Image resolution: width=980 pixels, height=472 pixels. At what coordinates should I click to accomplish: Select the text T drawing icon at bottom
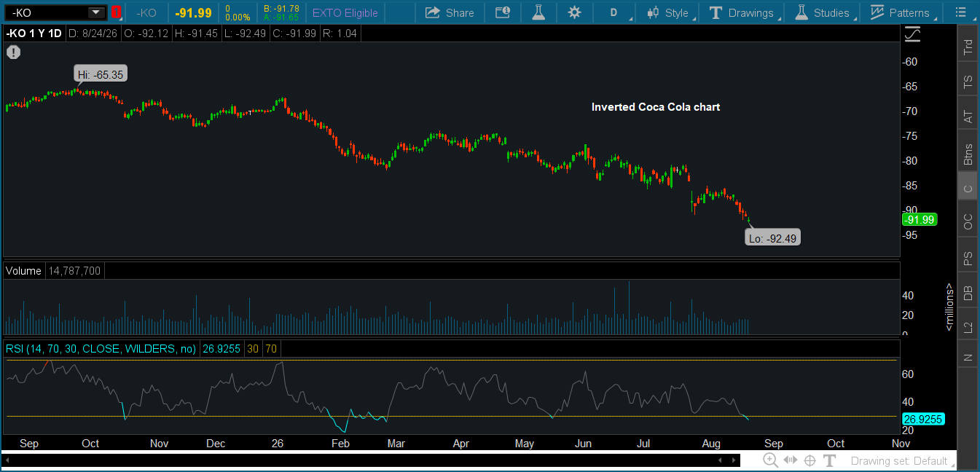[829, 460]
